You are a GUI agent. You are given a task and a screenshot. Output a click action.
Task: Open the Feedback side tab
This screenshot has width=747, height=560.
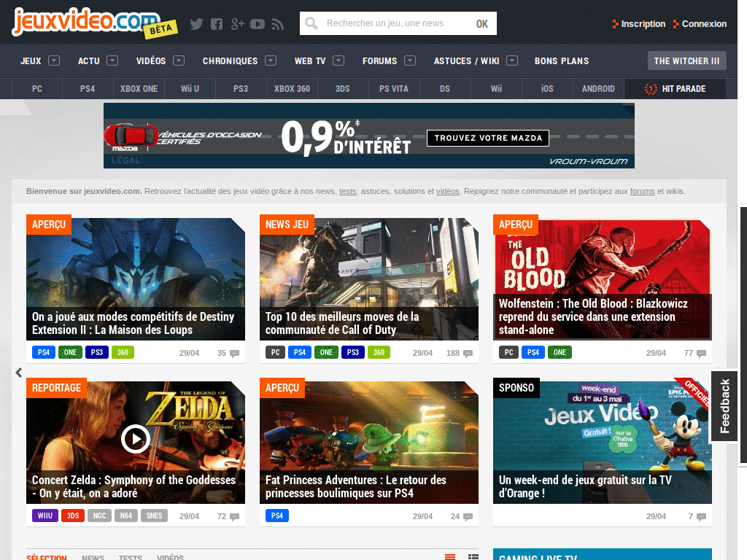click(724, 405)
